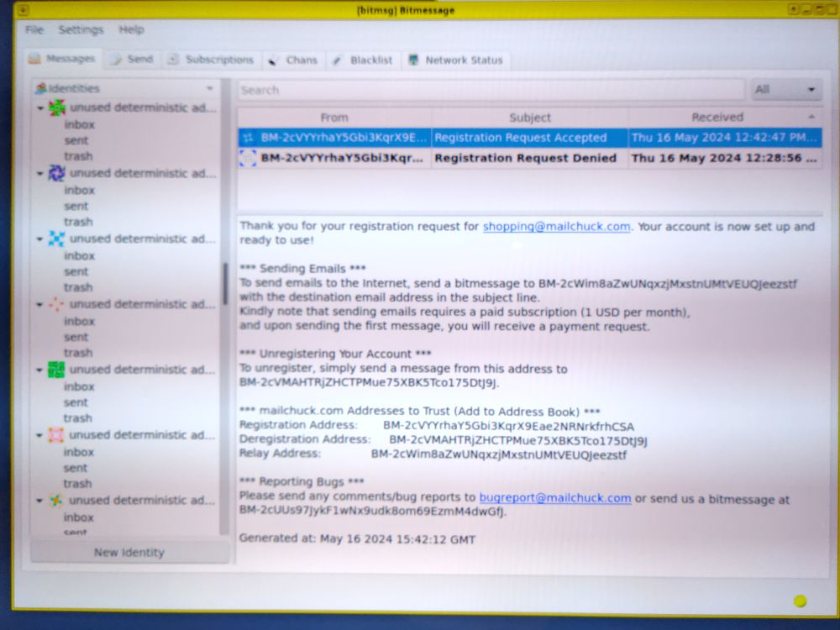Collapse the identity with orange star identicon

click(39, 501)
